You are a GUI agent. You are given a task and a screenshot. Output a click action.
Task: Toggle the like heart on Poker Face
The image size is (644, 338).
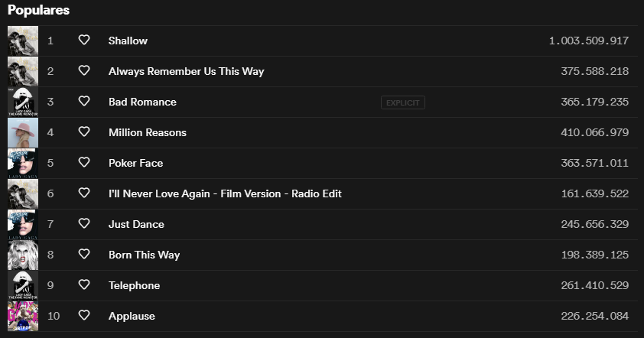pyautogui.click(x=84, y=162)
